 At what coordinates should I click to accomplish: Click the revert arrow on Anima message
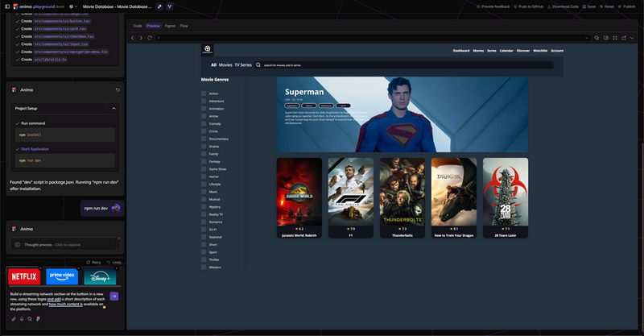point(118,89)
